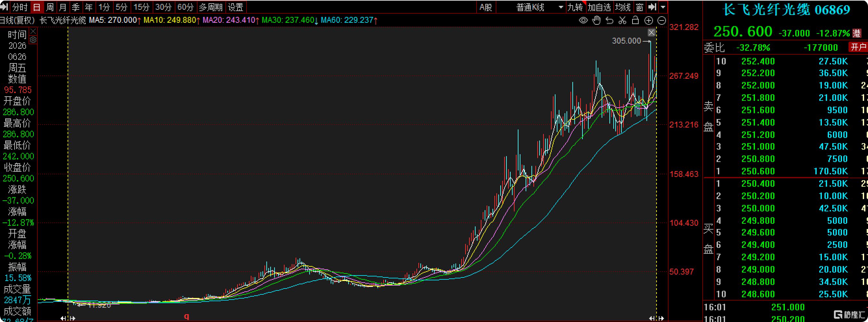
Task: Open the 设置 settings button
Action: (236, 7)
